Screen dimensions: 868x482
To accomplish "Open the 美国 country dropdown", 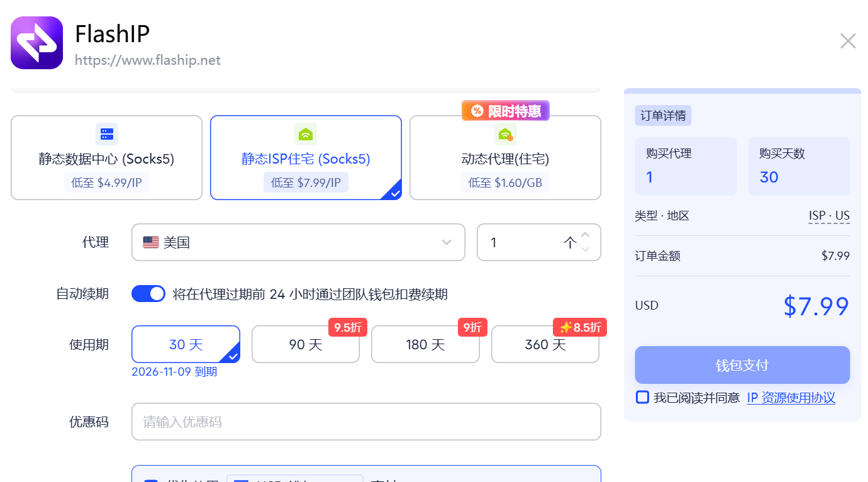I will [298, 242].
